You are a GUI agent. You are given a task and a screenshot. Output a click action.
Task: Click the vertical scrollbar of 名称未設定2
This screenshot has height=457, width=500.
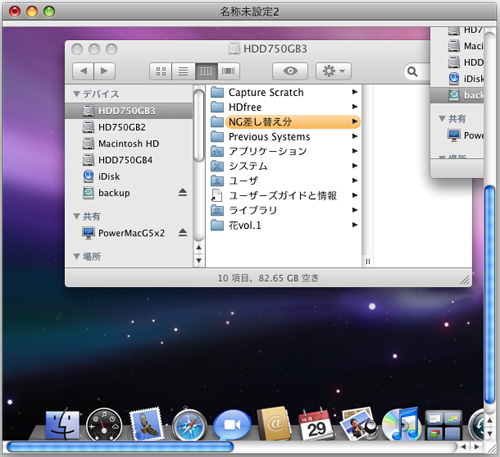click(489, 295)
